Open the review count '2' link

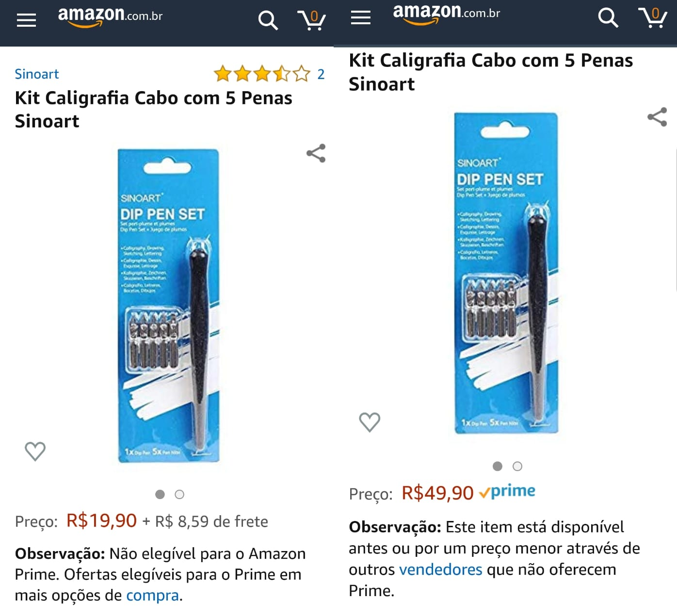[x=321, y=74]
